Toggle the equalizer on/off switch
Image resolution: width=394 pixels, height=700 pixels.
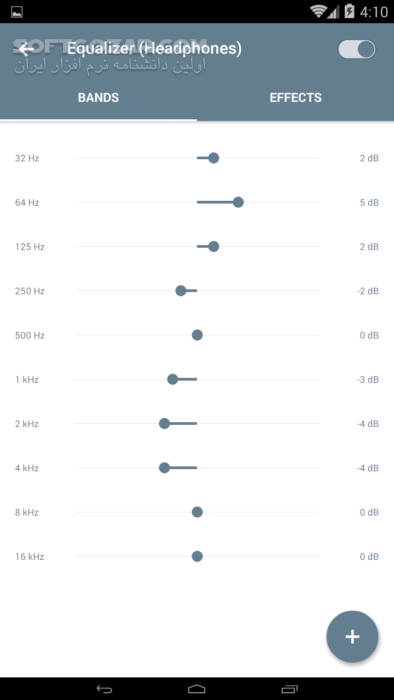point(357,49)
